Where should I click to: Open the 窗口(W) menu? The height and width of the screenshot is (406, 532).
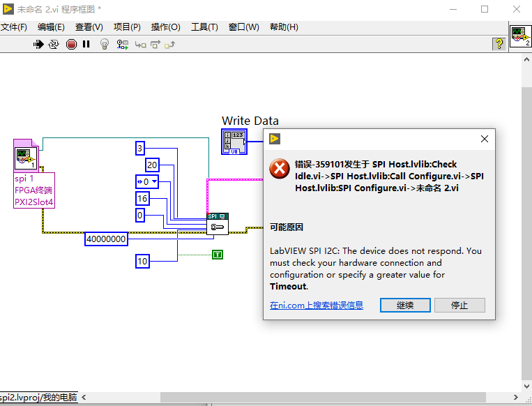click(243, 27)
